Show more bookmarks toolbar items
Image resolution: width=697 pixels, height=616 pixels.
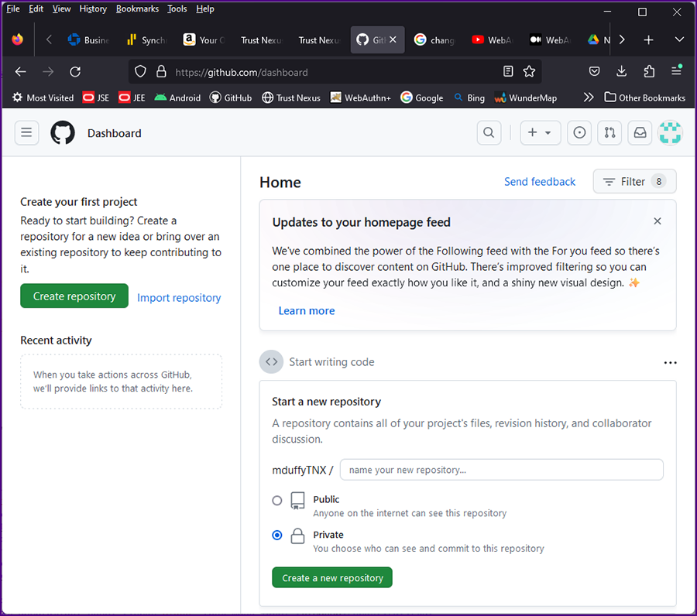click(x=589, y=98)
